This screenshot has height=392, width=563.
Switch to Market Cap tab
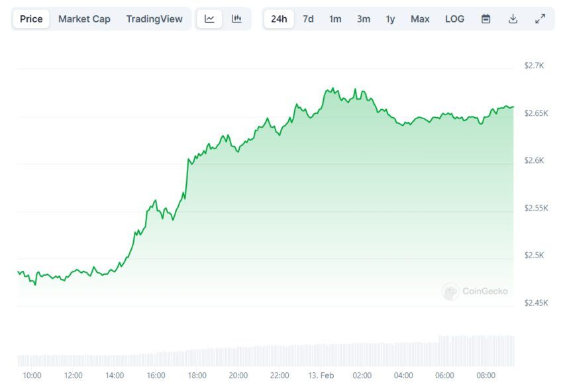pos(84,19)
